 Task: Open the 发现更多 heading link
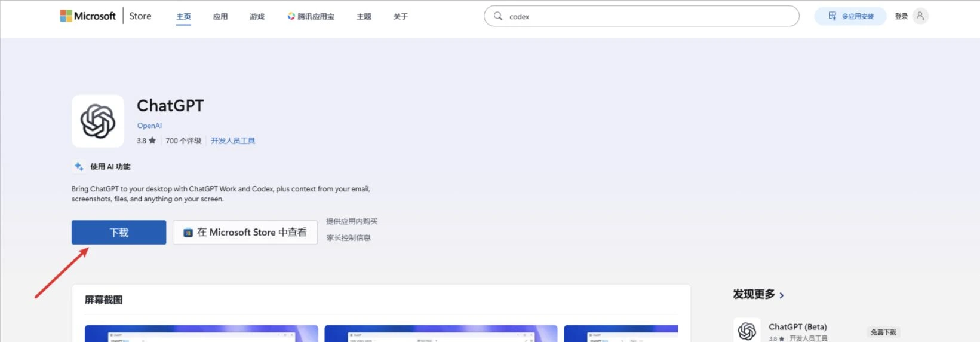[x=754, y=294]
